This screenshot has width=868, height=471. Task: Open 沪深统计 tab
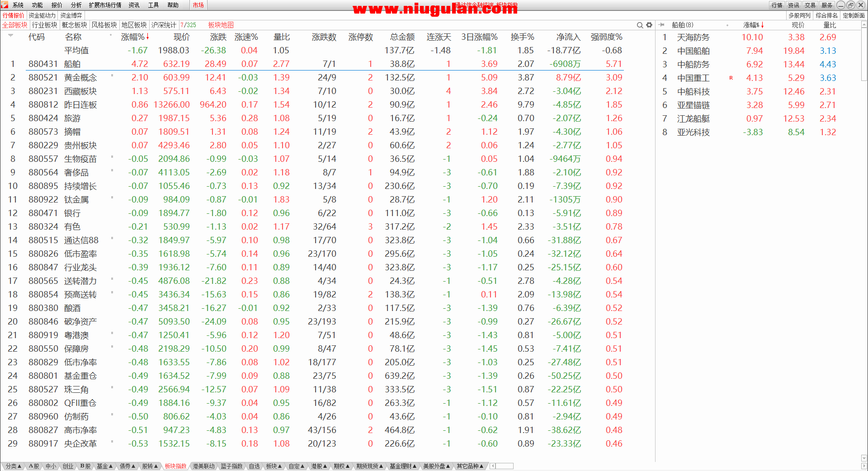click(x=164, y=25)
